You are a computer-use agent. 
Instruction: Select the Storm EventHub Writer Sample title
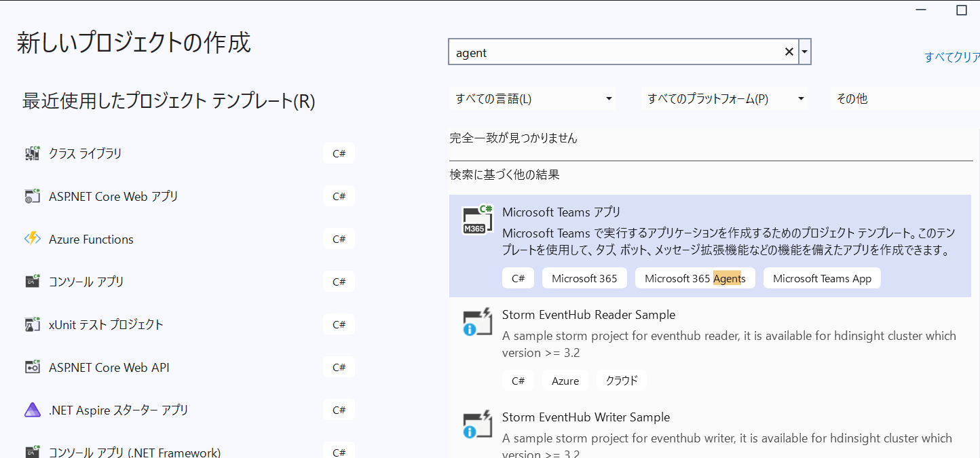586,417
